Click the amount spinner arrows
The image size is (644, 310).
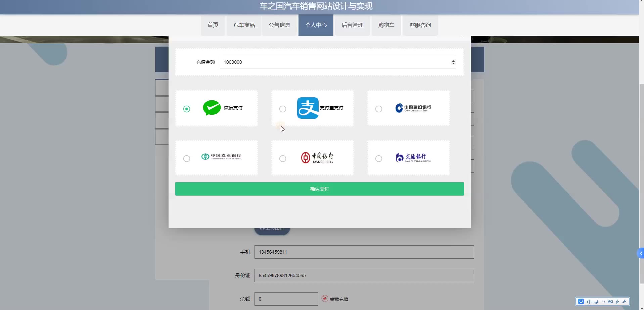(x=453, y=62)
